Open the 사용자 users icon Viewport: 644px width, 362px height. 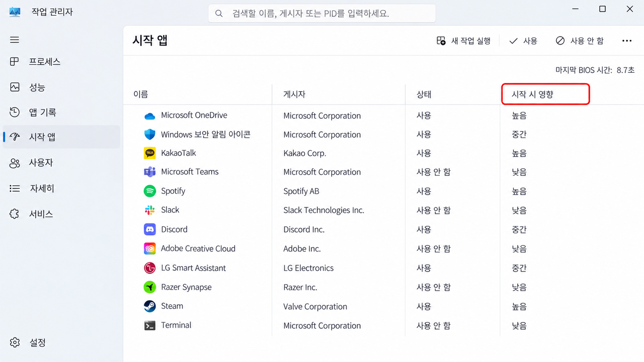click(x=15, y=163)
